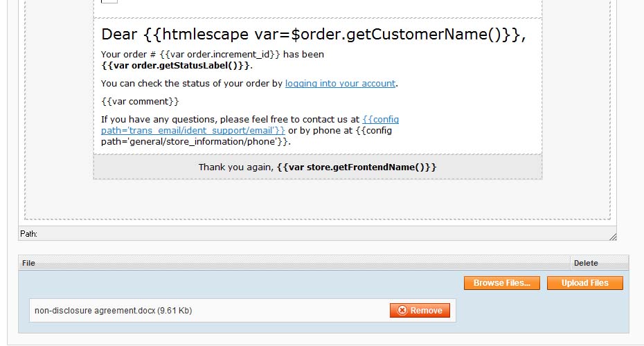Viewport: 644px width, 346px height.
Task: Open the 'logging into your account' link
Action: click(x=340, y=84)
